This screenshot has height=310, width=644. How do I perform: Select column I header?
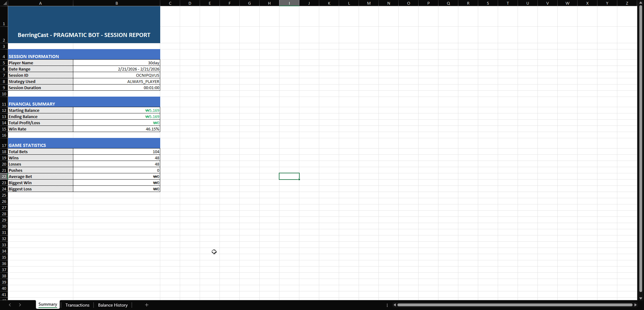tap(289, 3)
